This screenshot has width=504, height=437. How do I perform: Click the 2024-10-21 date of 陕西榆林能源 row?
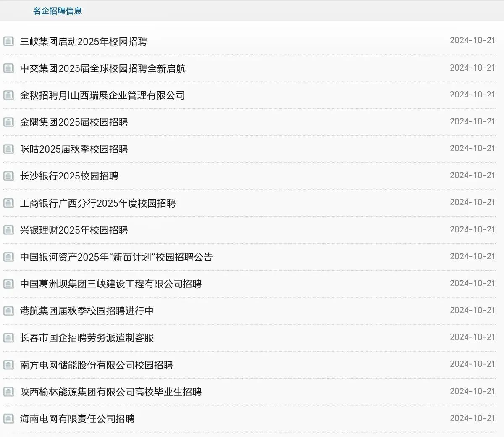(472, 391)
